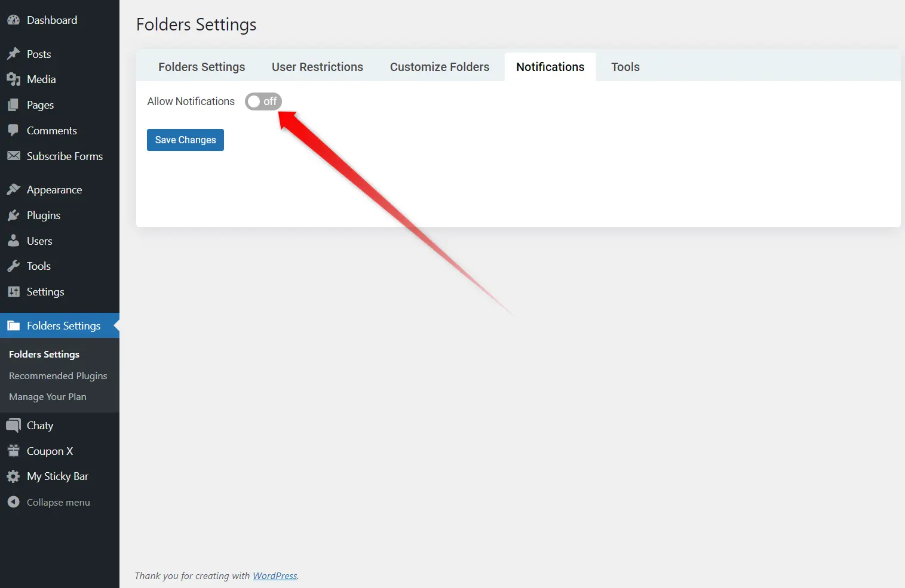Switch to the User Restrictions tab
This screenshot has width=905, height=588.
pos(317,67)
